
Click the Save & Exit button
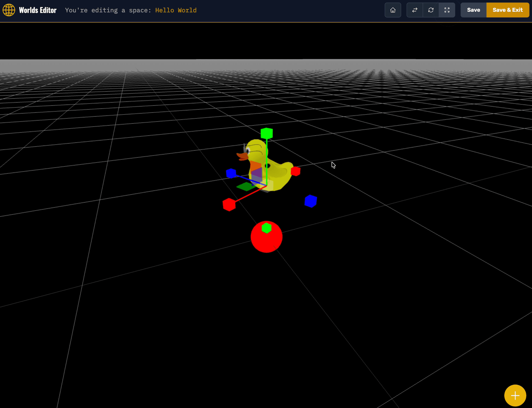click(507, 10)
